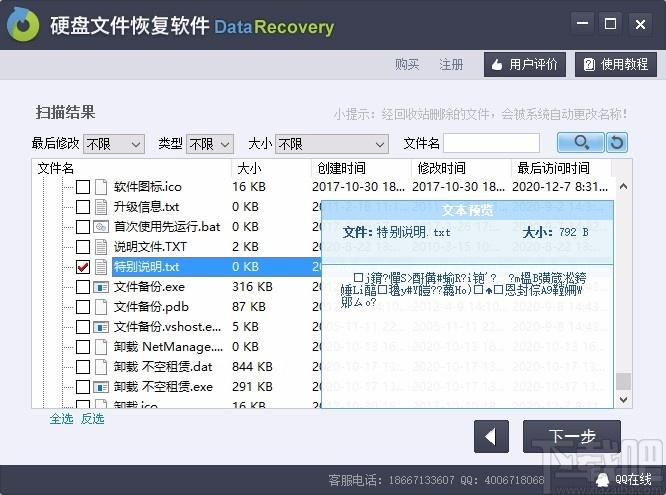Click the 844 KB size cell
This screenshot has width=666, height=495.
pos(252,367)
